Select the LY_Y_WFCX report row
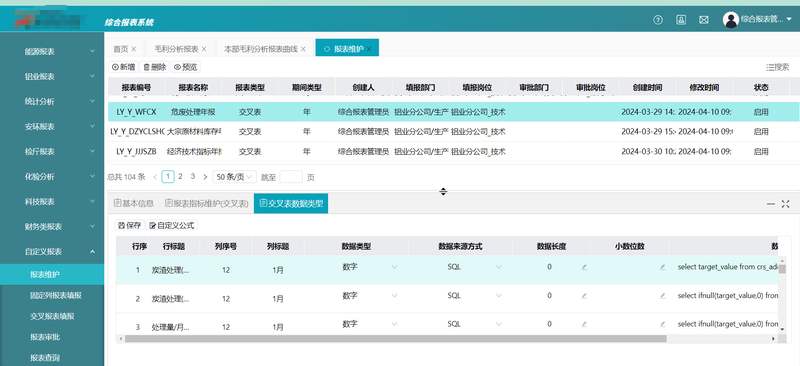 (454, 112)
